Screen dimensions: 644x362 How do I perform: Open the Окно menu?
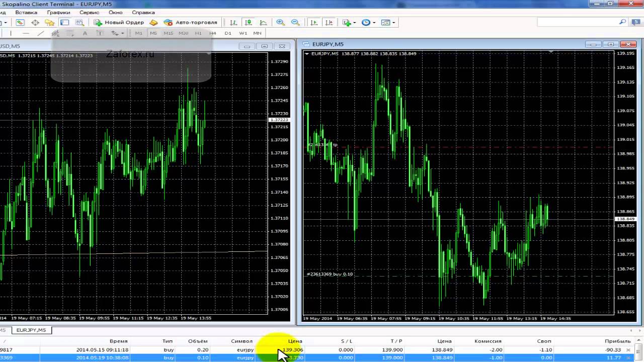coord(116,12)
